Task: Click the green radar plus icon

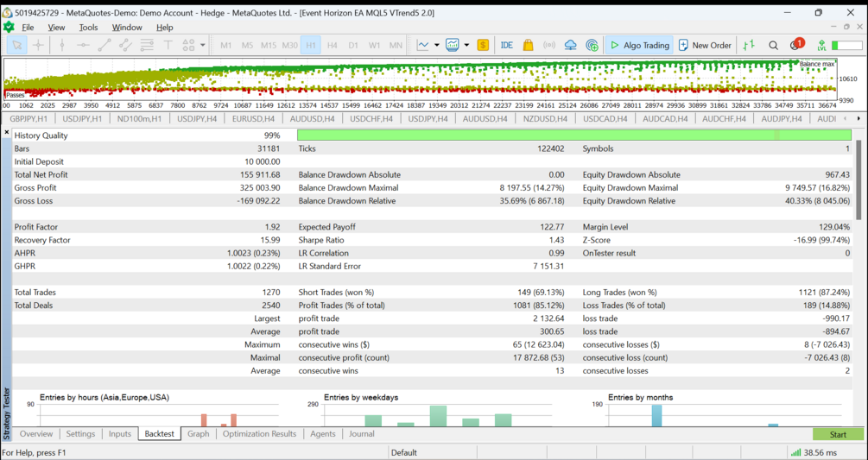Action: (x=592, y=46)
